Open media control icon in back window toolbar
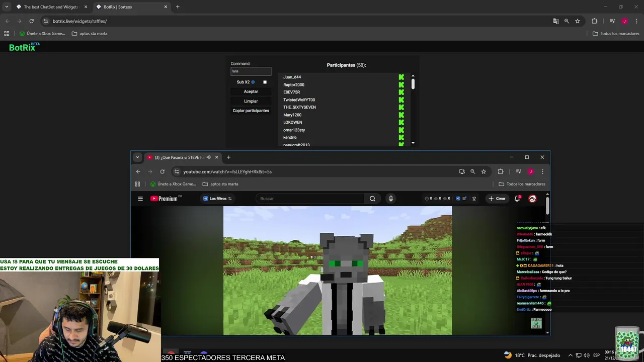The height and width of the screenshot is (362, 644). (x=612, y=21)
